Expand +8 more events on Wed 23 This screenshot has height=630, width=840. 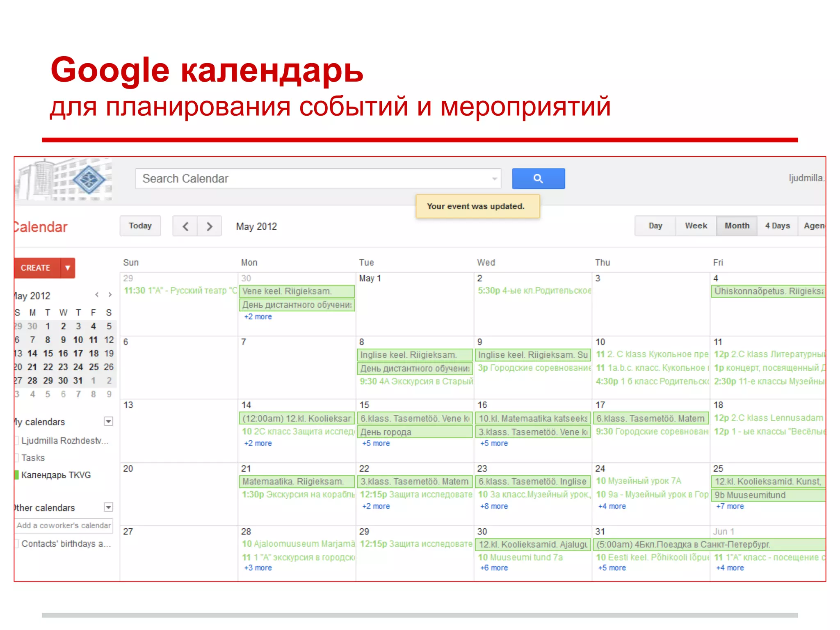(494, 507)
